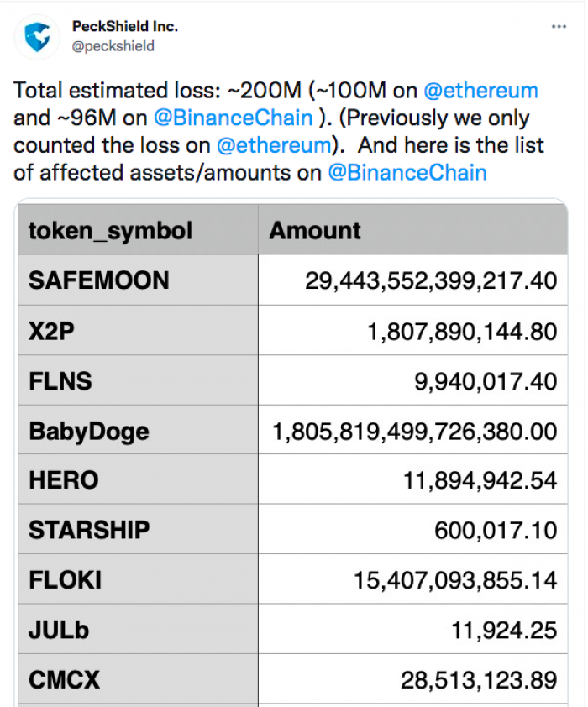Open the last @BinanceChain mention in tweet
Screen dimensions: 588x707
click(x=407, y=173)
